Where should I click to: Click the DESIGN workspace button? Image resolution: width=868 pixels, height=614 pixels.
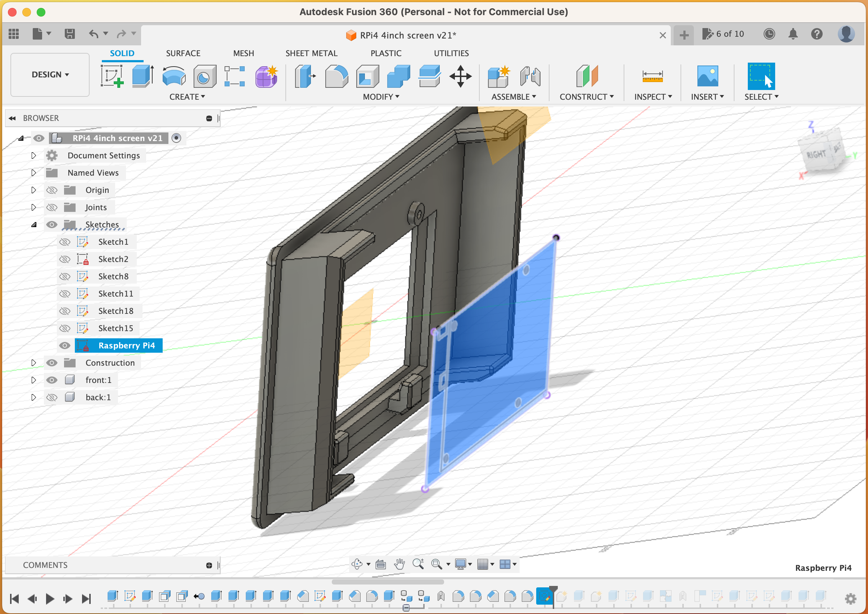click(x=50, y=75)
